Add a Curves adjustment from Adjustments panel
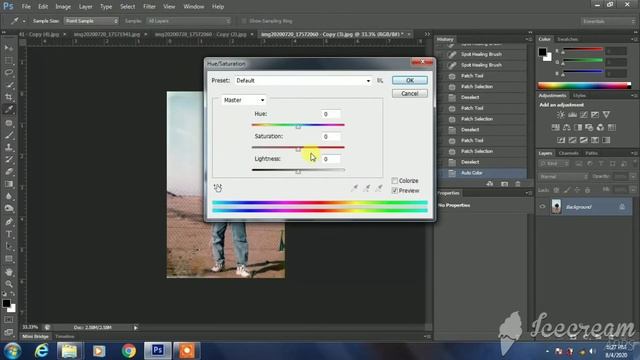 (584, 115)
